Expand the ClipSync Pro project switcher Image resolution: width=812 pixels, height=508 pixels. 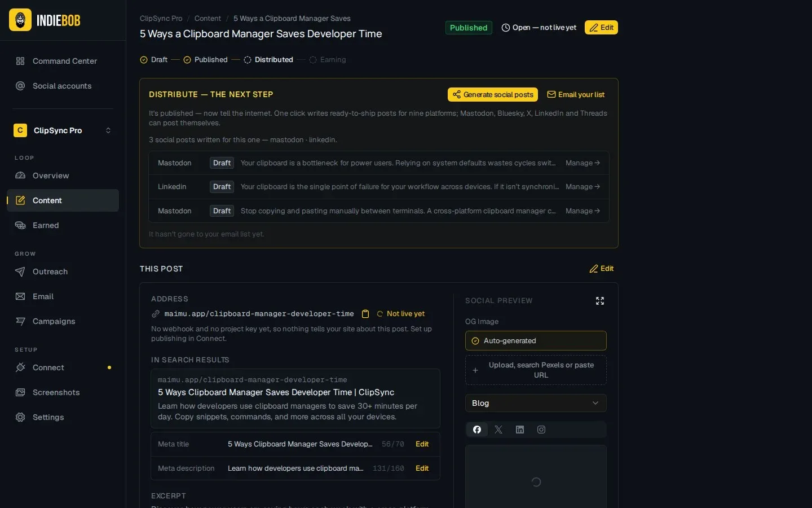coord(63,130)
